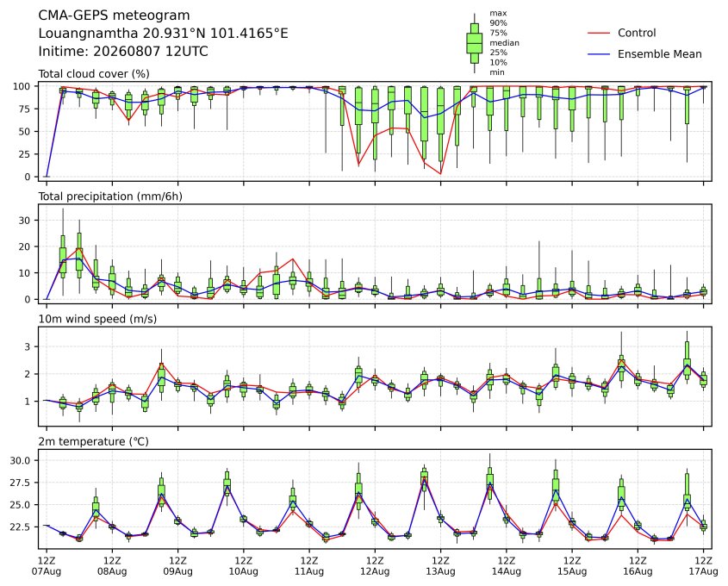Viewport: 728px width, 586px height.
Task: Click the 12Z 07Aug axis label
Action: (47, 566)
